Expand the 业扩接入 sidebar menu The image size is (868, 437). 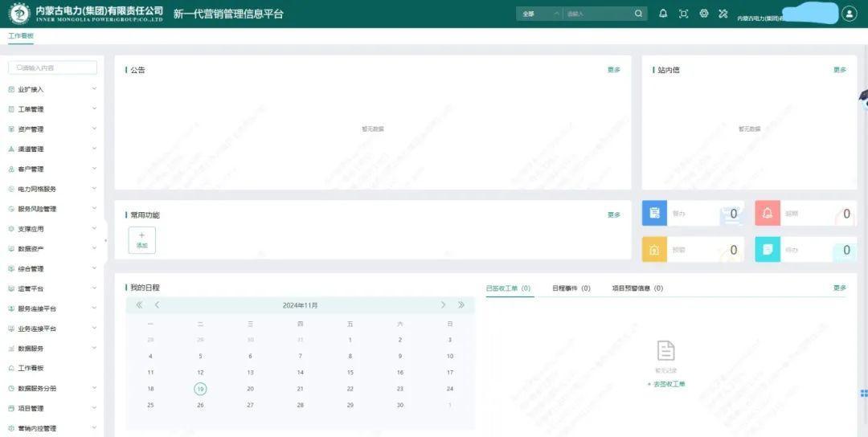[x=52, y=89]
